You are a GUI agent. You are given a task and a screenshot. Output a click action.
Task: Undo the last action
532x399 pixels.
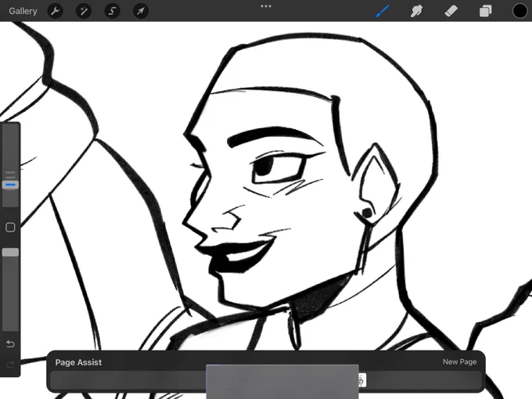pyautogui.click(x=10, y=344)
